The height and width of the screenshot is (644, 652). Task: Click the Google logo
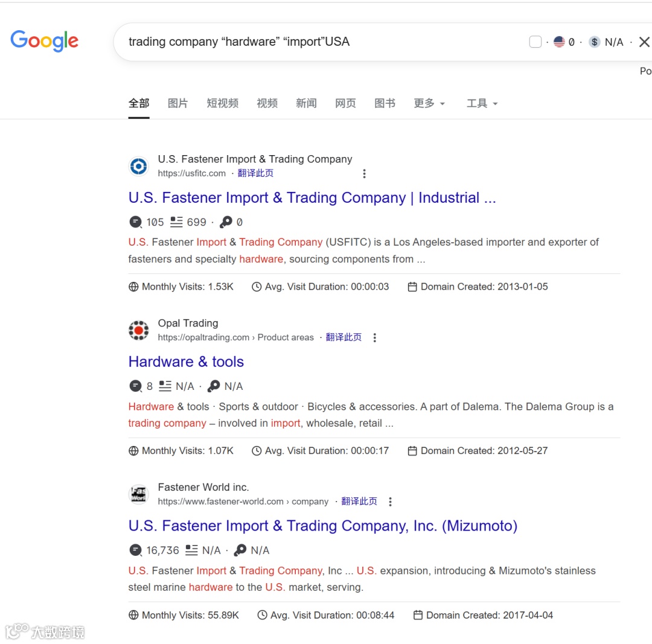[45, 41]
